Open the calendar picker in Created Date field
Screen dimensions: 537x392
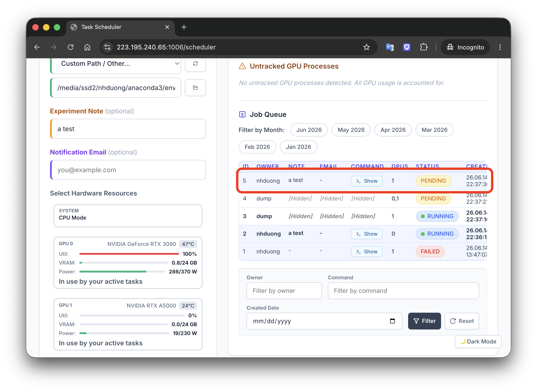pyautogui.click(x=392, y=321)
